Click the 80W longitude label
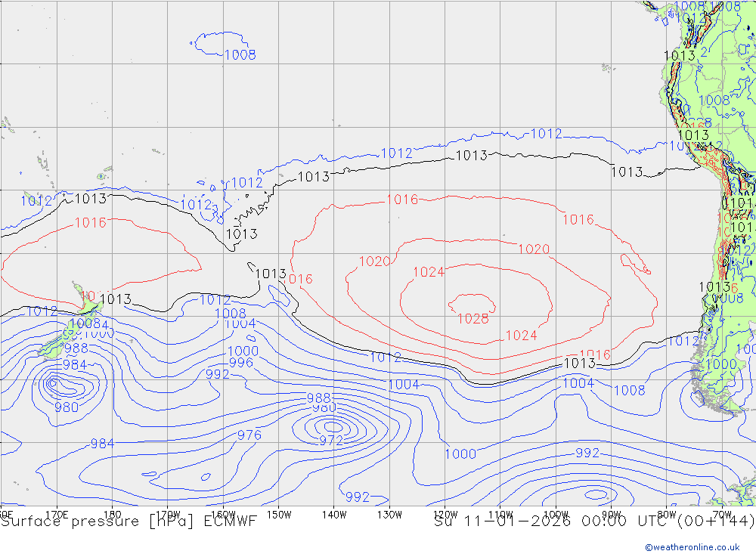The height and width of the screenshot is (554, 756). coord(667,515)
